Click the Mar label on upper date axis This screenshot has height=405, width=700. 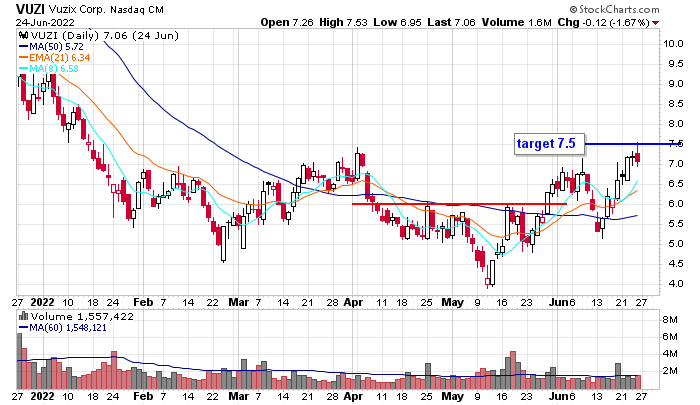point(238,302)
